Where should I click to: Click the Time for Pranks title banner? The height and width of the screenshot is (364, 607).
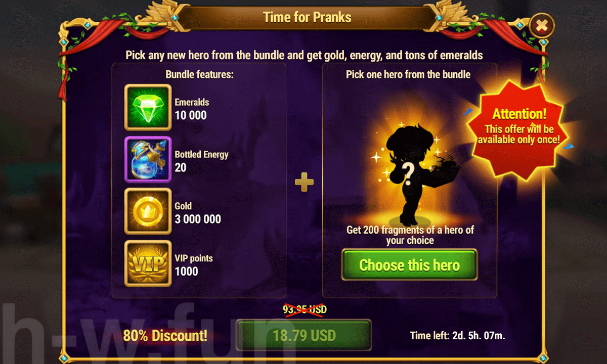point(307,18)
